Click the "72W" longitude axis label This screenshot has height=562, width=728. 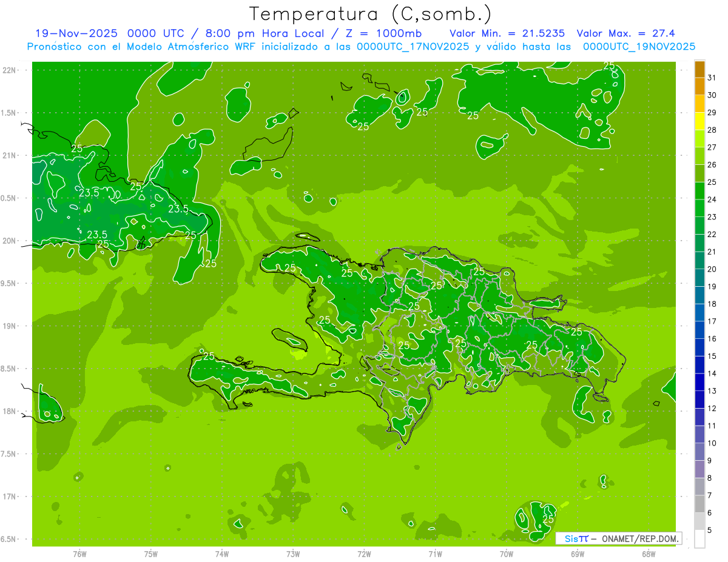tap(365, 554)
